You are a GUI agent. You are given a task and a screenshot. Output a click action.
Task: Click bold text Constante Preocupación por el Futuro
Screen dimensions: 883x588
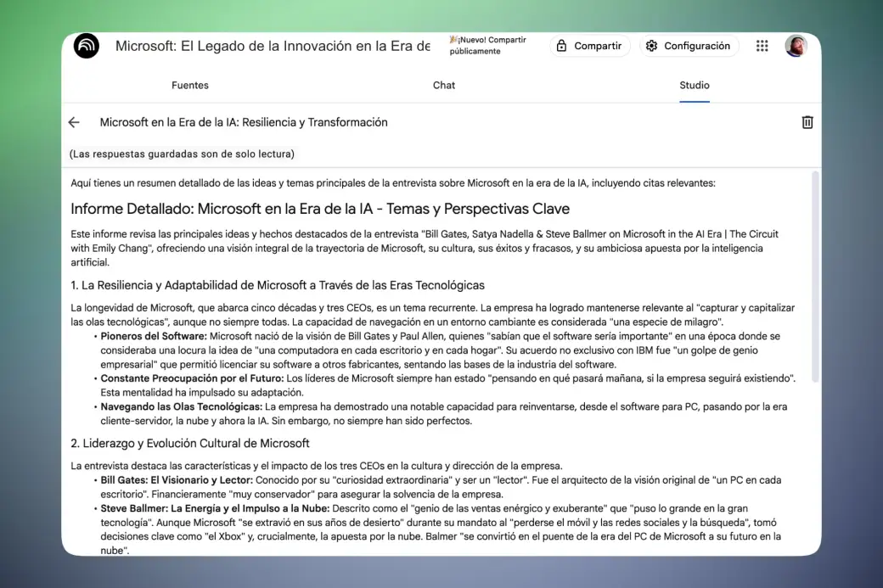tap(192, 378)
